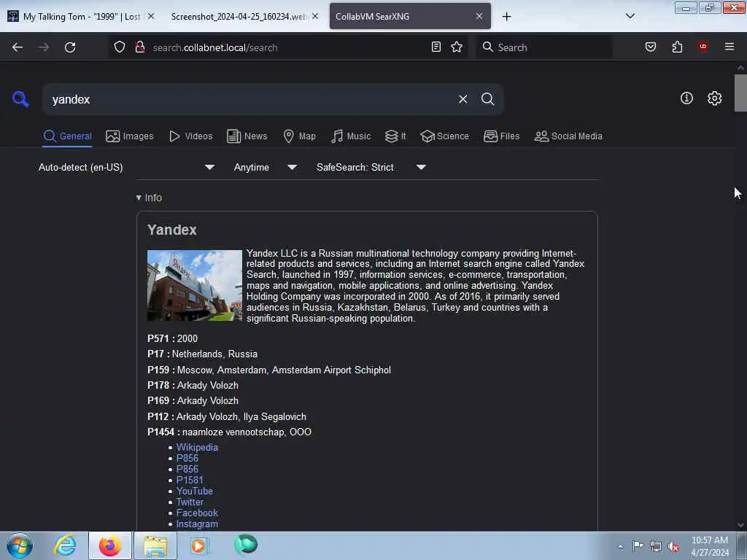Open the Action Center flag icon
Screen dimensions: 747x560
click(638, 545)
